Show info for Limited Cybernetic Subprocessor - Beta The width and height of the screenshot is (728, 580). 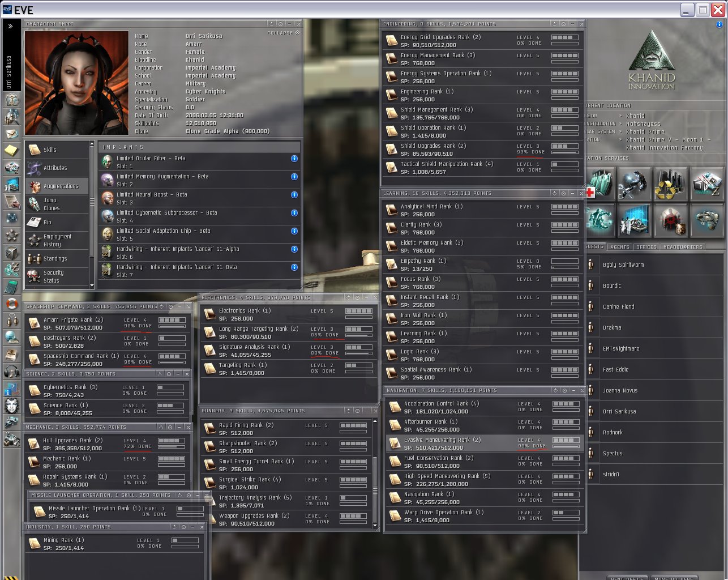[x=294, y=213]
